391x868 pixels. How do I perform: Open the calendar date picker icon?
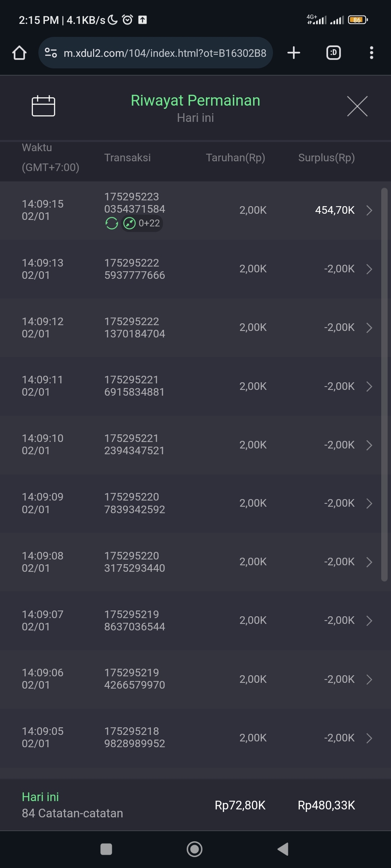pyautogui.click(x=43, y=106)
